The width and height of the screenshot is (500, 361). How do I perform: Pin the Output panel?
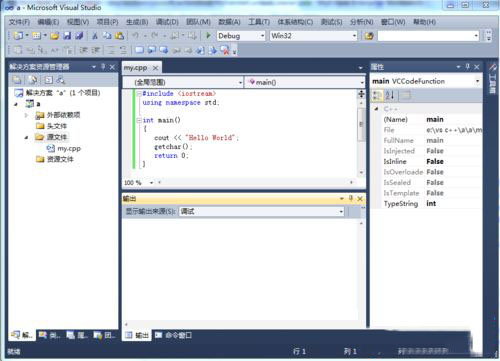[351, 198]
